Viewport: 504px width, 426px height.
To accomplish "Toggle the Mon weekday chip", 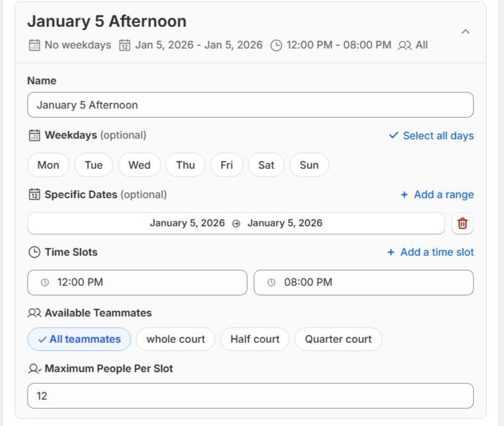I will click(48, 165).
